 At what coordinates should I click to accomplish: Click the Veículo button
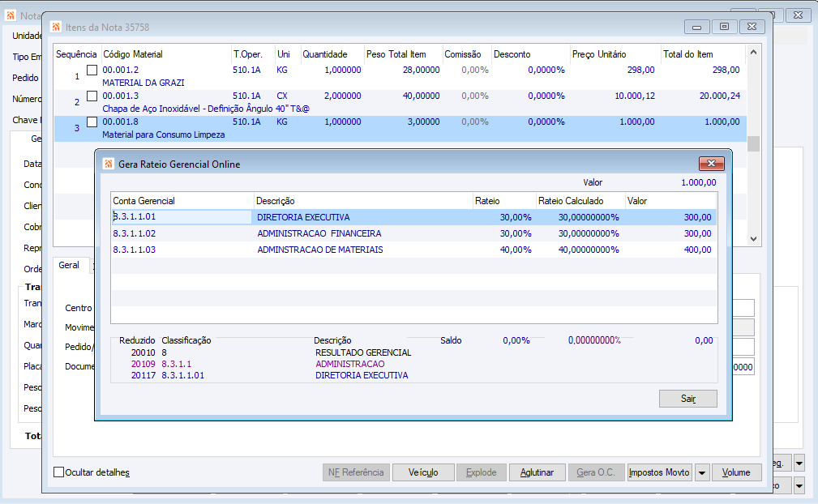click(x=423, y=472)
